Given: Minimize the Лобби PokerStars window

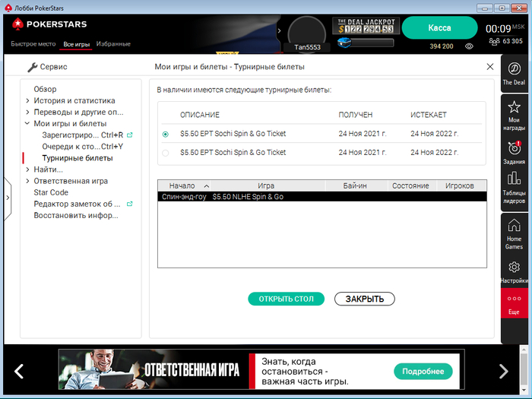Looking at the screenshot, I should [x=485, y=8].
